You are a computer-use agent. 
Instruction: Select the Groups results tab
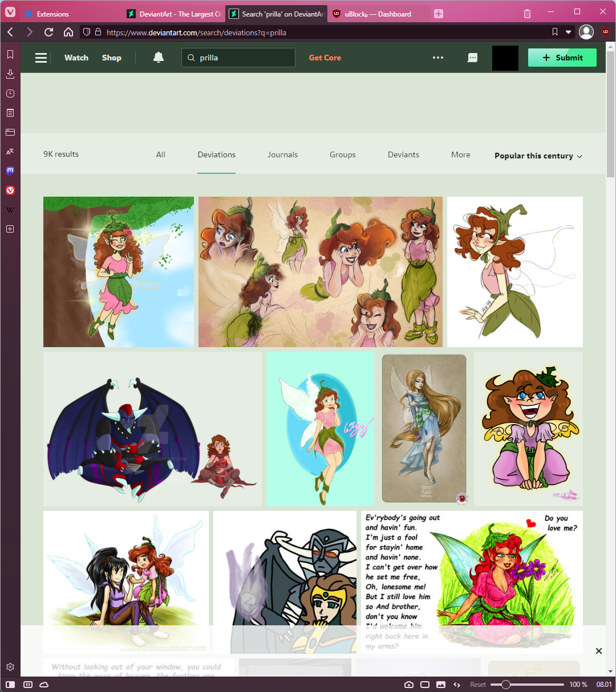click(343, 154)
